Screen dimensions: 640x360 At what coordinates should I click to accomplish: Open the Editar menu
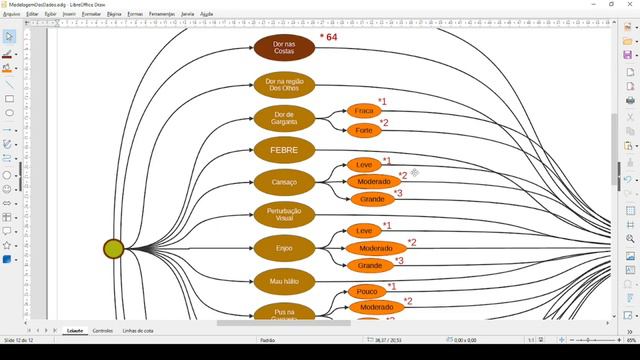32,14
